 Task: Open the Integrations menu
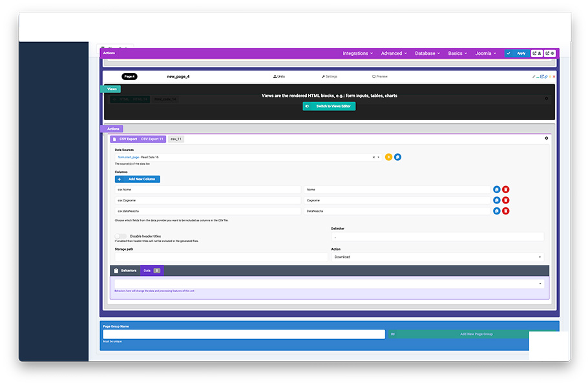(x=357, y=54)
